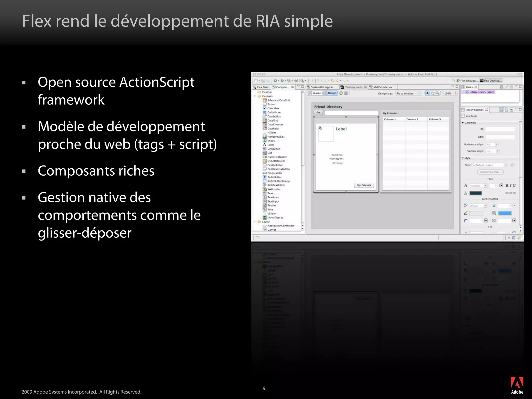Click the New State icon in States panel

[501, 87]
